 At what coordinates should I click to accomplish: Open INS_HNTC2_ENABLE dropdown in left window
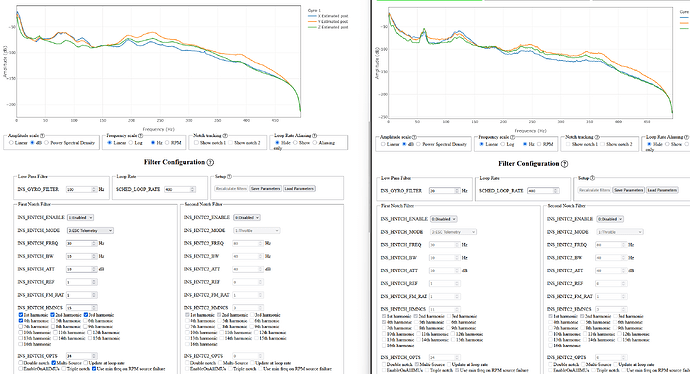pos(246,217)
